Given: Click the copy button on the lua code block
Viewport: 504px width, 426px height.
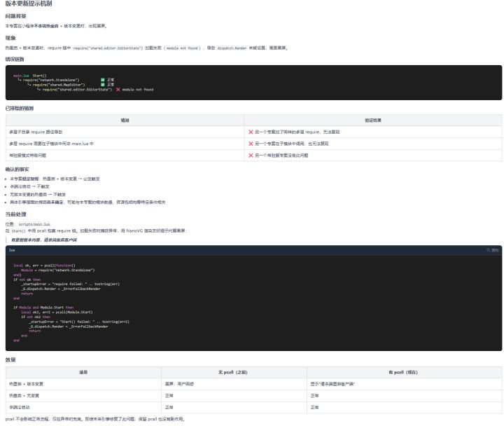Looking at the screenshot, I should (493, 249).
